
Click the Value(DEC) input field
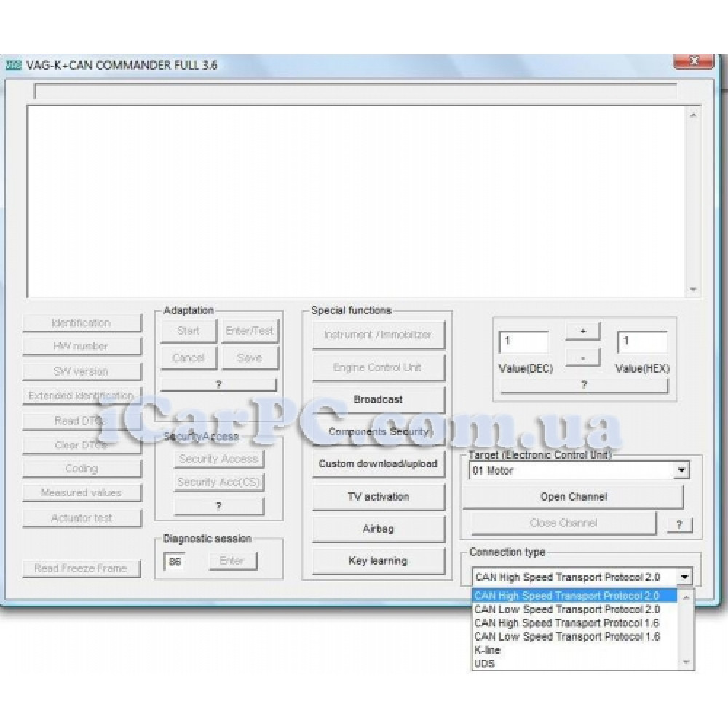point(523,342)
